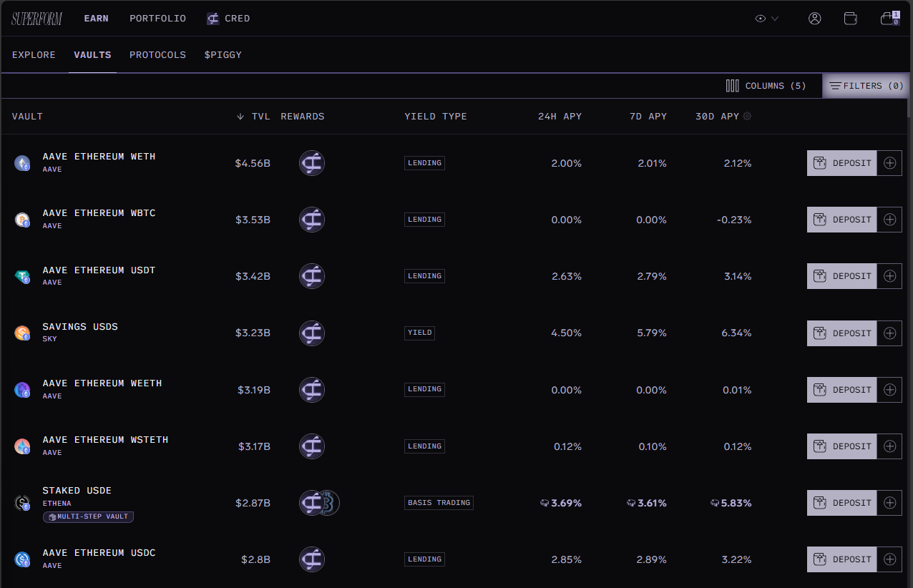The width and height of the screenshot is (913, 588).
Task: Click the Staked USDe token icon
Action: [x=22, y=503]
